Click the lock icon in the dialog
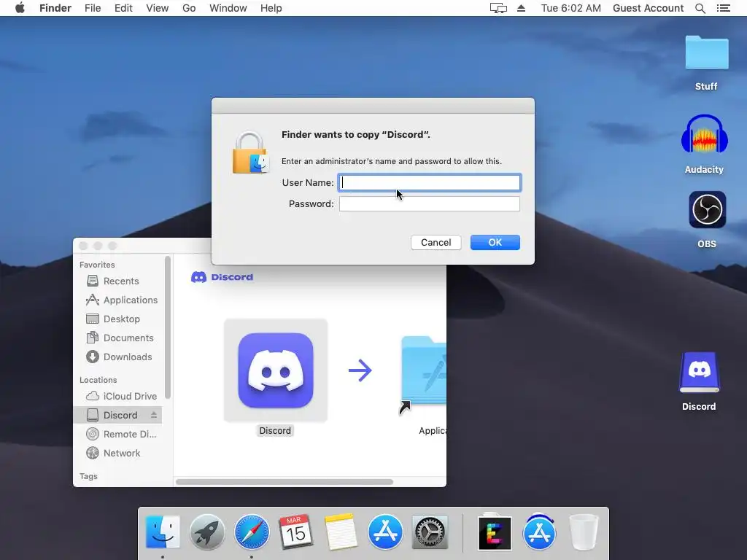This screenshot has height=560, width=747. coord(251,153)
